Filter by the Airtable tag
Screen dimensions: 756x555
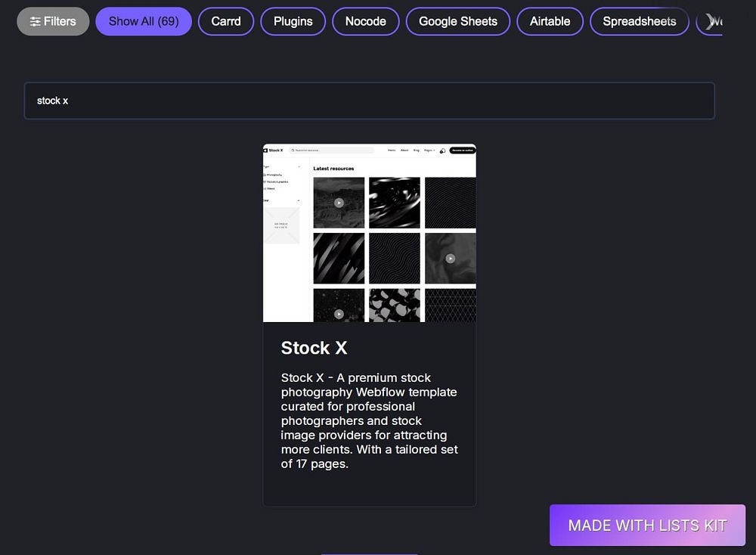[x=550, y=21]
